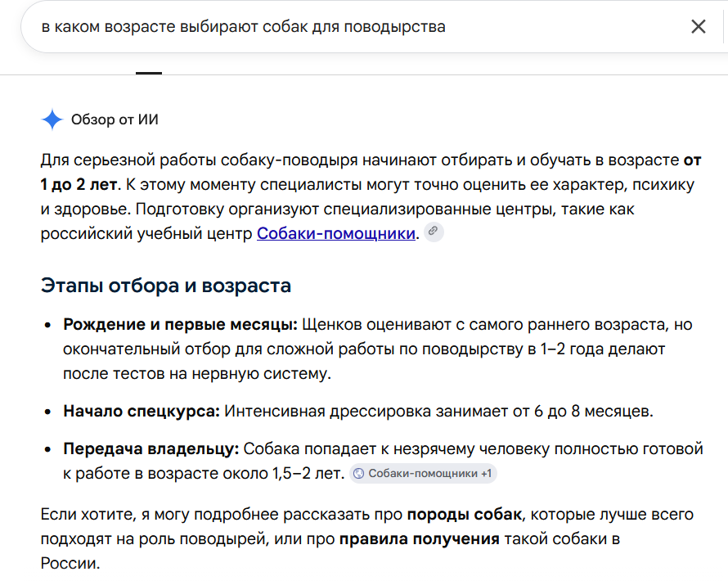Image resolution: width=728 pixels, height=581 pixels.
Task: Click the bullet dot before Начало спецкурса
Action: pos(47,412)
